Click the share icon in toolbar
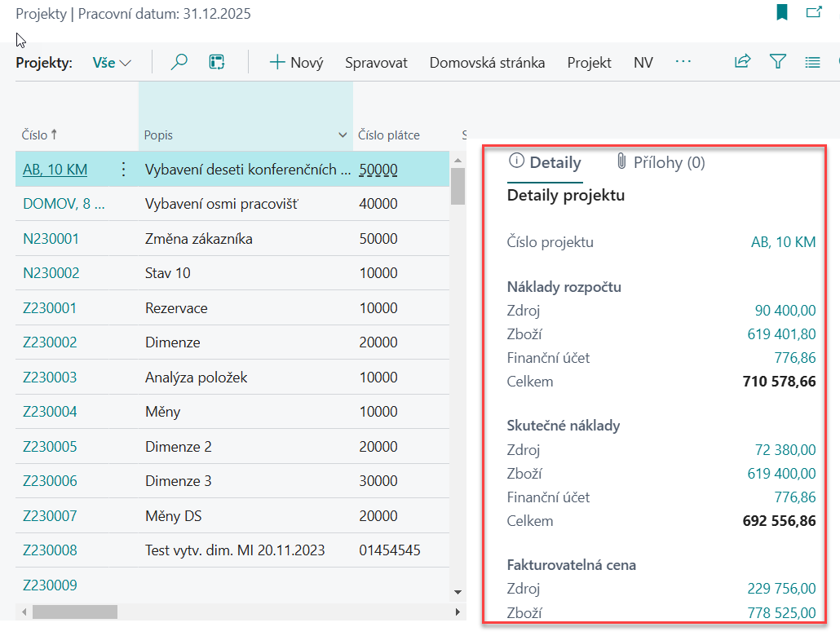The width and height of the screenshot is (840, 636). tap(742, 62)
